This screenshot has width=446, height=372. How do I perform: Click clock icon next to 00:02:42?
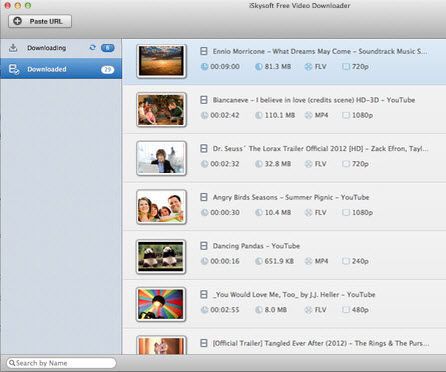pyautogui.click(x=204, y=115)
